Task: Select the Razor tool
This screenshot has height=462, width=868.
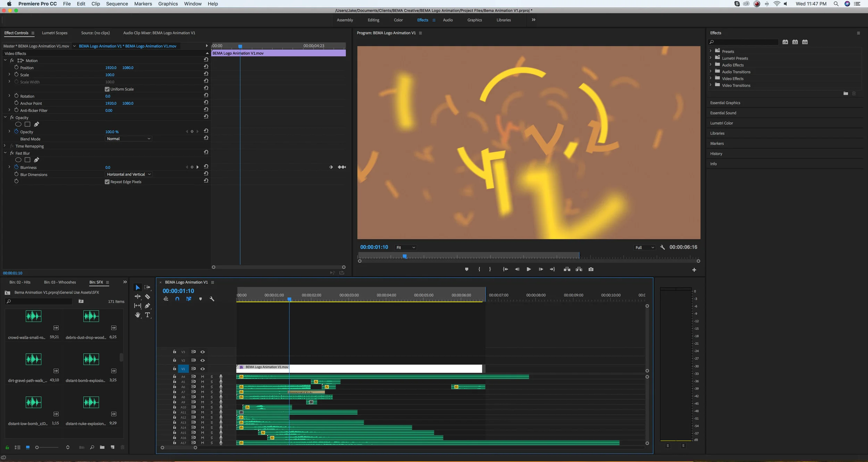Action: click(148, 297)
